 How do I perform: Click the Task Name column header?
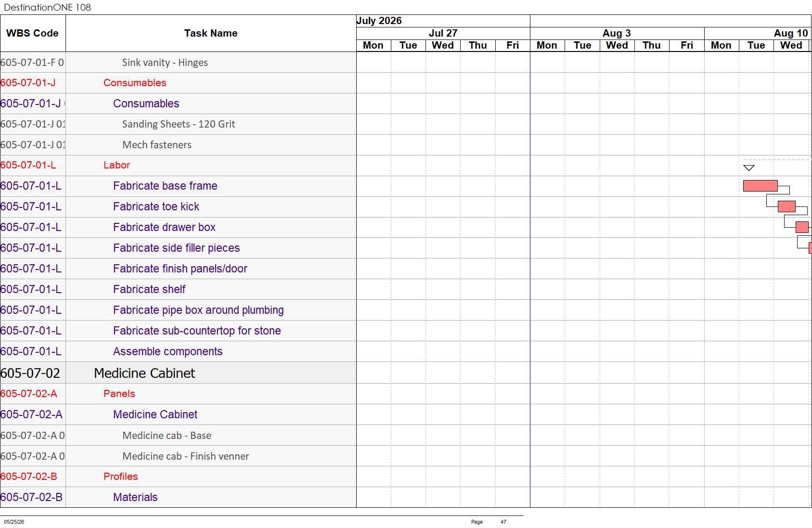(x=211, y=33)
